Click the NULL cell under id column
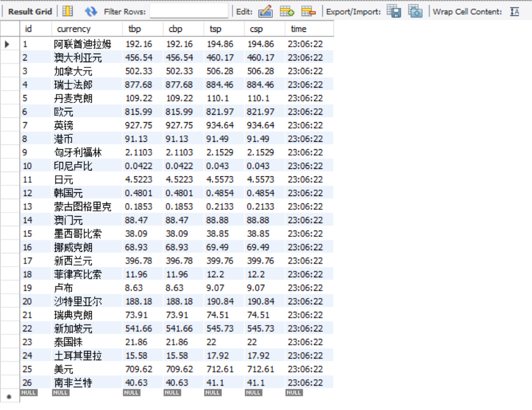532x410 pixels. (29, 392)
